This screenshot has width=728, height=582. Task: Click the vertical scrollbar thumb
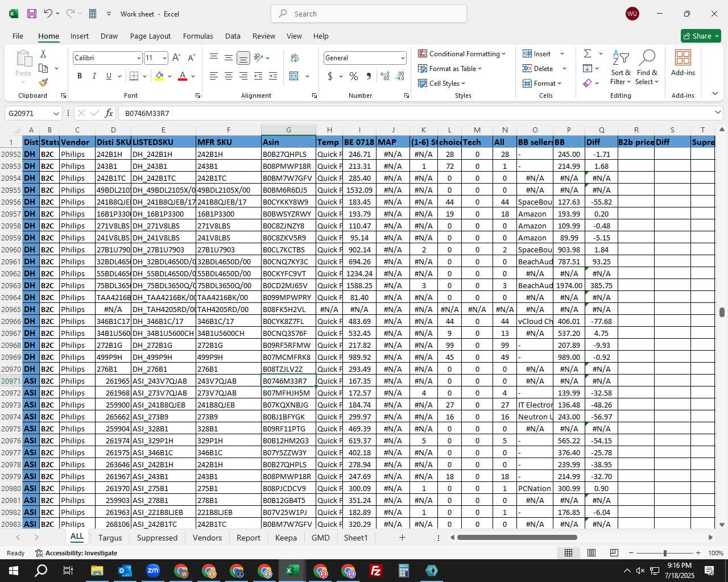722,313
